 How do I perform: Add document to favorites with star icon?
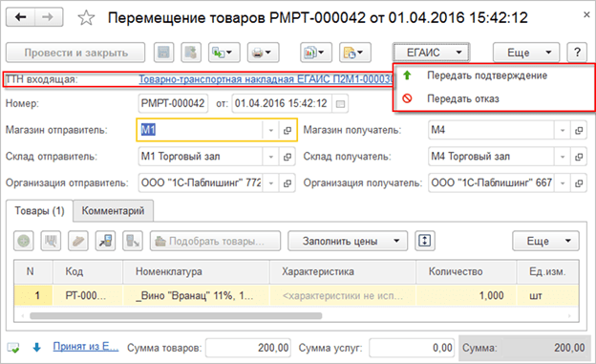pyautogui.click(x=86, y=18)
